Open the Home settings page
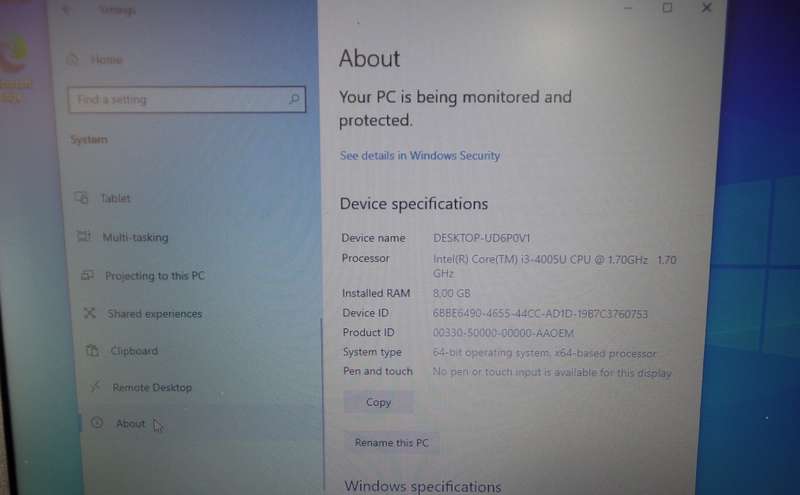The width and height of the screenshot is (800, 495). coord(107,60)
